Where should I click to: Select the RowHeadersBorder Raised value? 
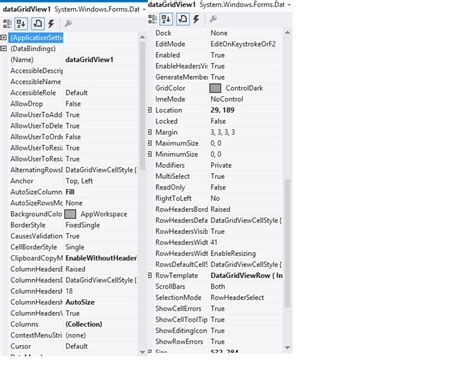coord(220,209)
